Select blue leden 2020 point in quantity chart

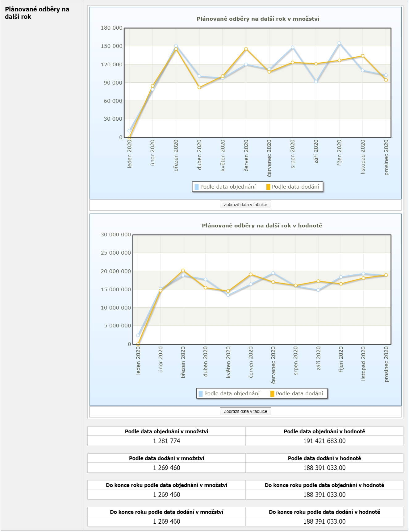129,131
